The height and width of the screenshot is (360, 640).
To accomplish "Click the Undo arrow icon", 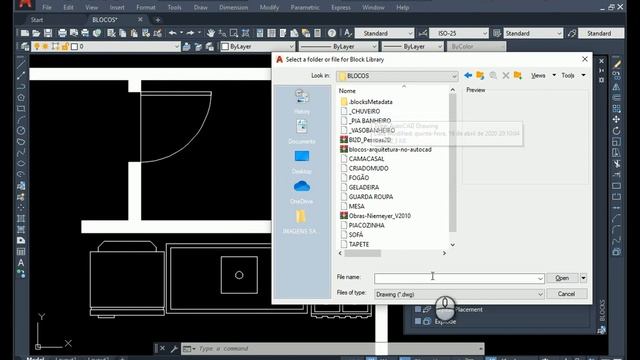I will point(173,33).
